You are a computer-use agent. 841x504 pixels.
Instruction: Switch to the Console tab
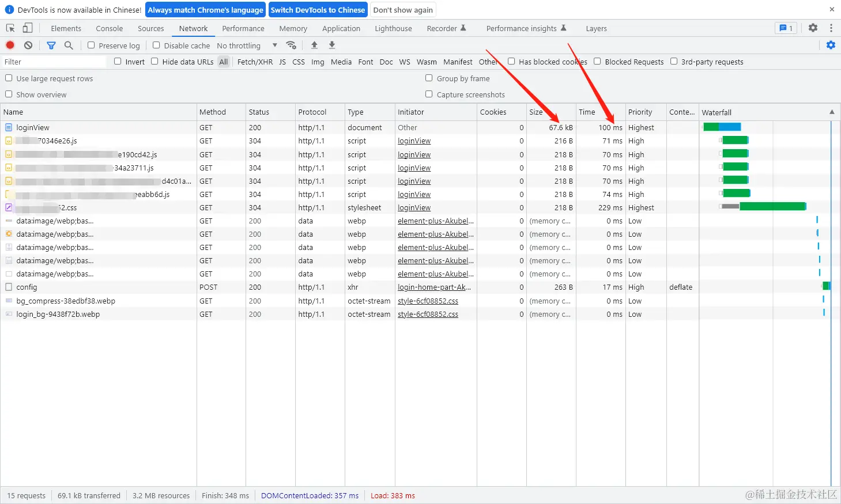tap(110, 28)
